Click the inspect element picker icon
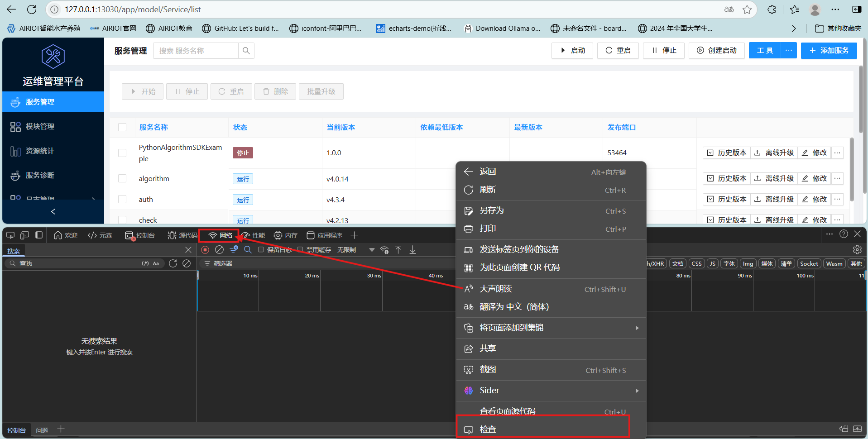This screenshot has height=439, width=868. point(10,235)
